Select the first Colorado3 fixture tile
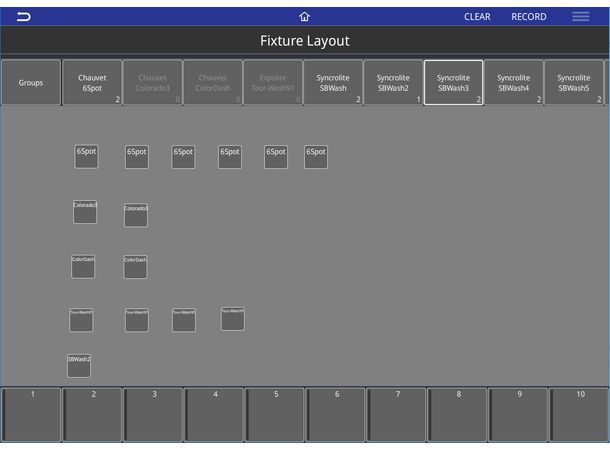Viewport: 610px width, 450px height. [85, 212]
